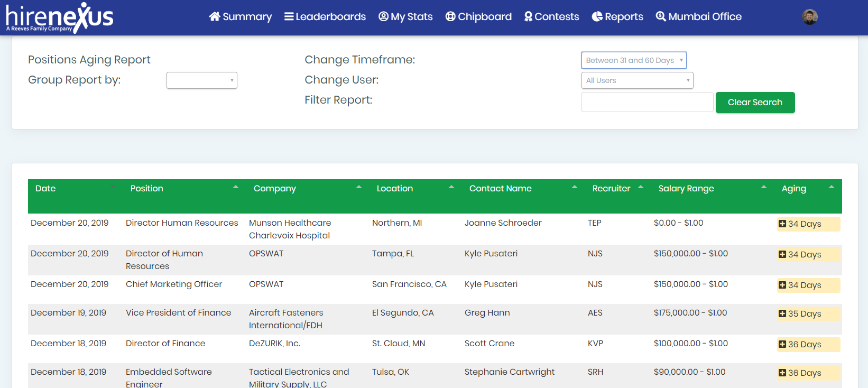Open Contests menu
Screen dimensions: 868x388
point(552,16)
